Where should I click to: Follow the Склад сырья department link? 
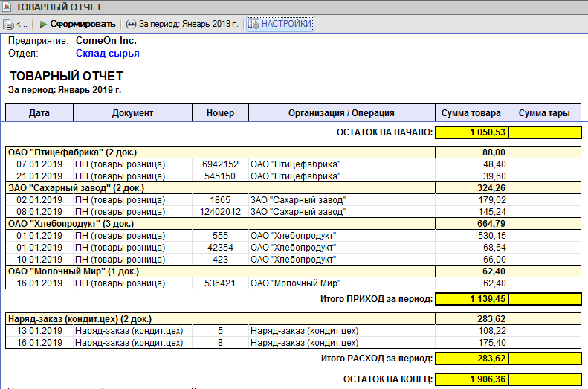[107, 54]
